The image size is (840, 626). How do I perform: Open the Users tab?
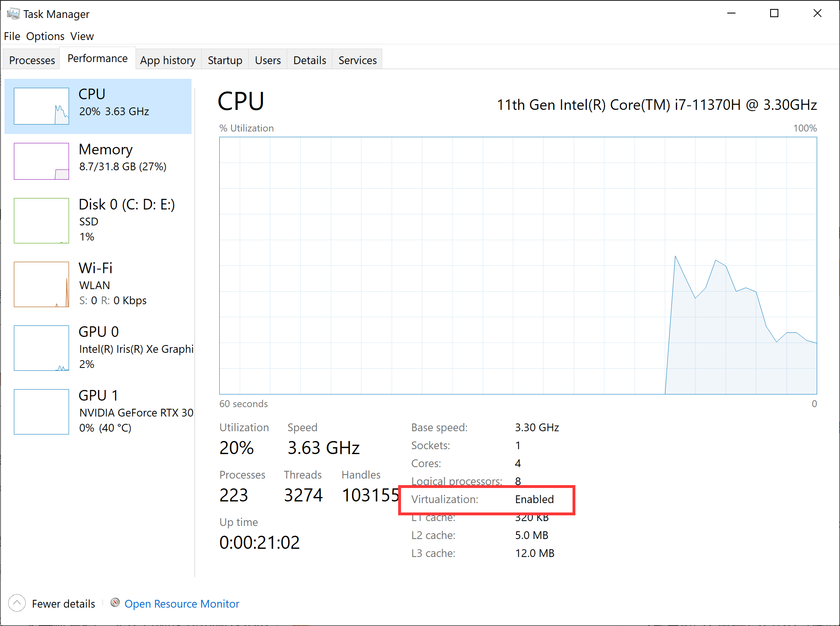pyautogui.click(x=267, y=60)
